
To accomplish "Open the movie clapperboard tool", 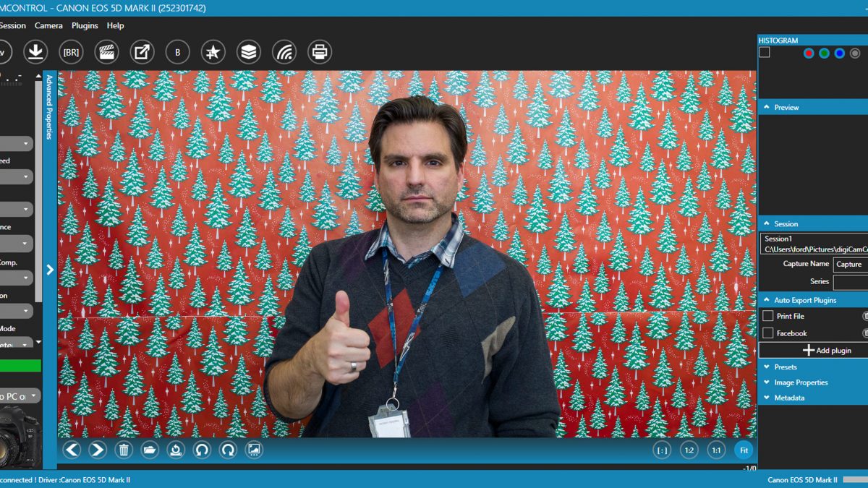I will pyautogui.click(x=106, y=52).
